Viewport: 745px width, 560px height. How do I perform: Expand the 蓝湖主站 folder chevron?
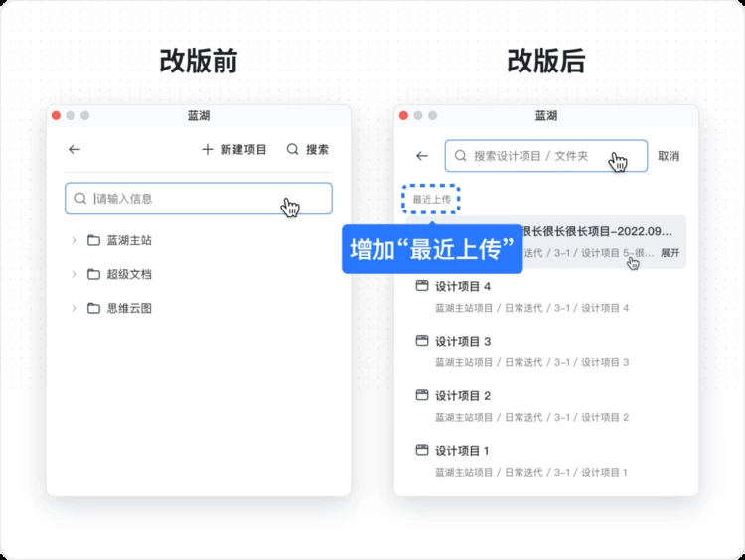click(x=74, y=241)
